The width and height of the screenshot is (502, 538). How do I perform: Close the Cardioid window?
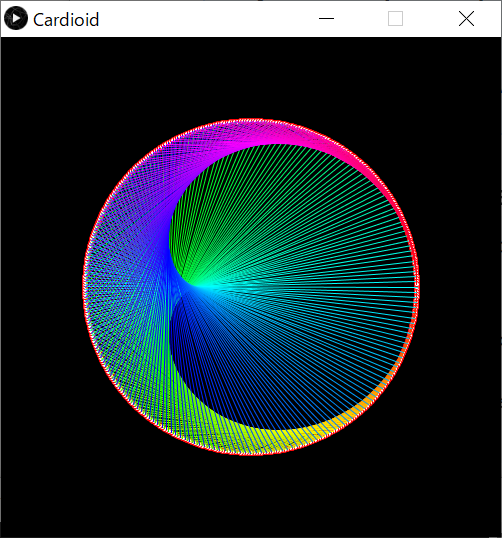[x=467, y=19]
